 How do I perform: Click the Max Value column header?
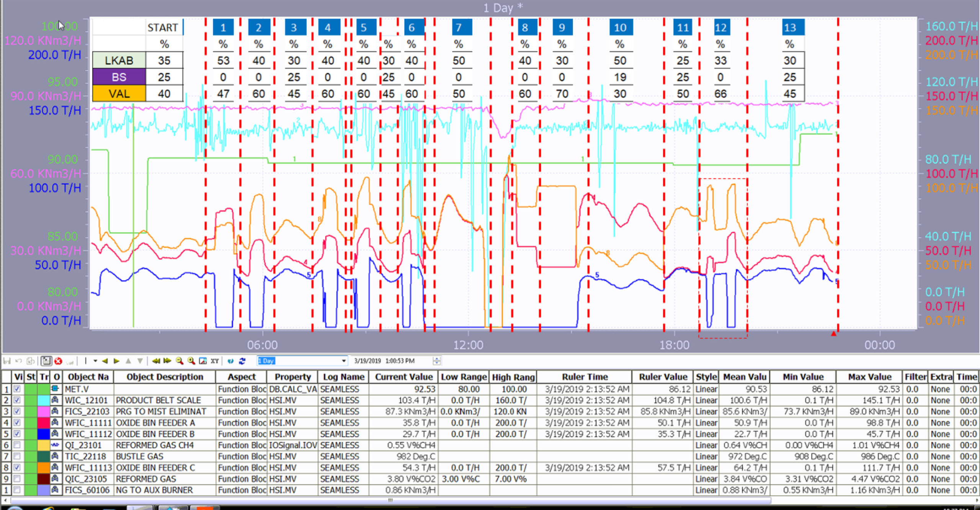point(869,377)
